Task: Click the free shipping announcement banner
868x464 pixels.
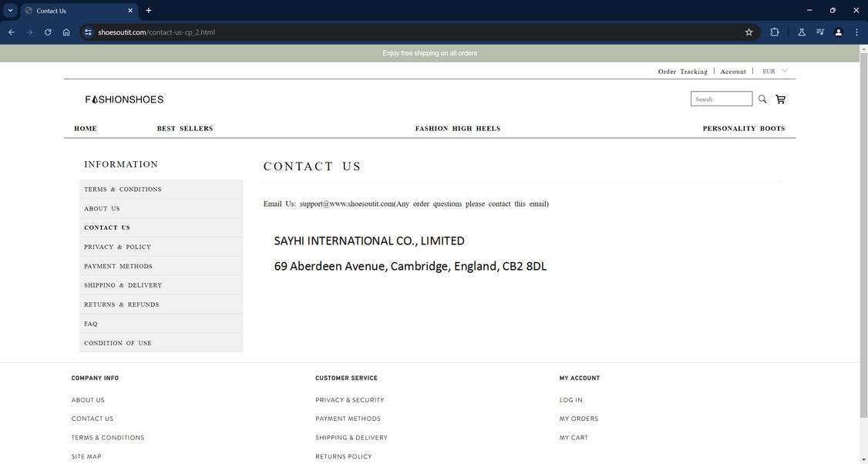Action: click(x=429, y=53)
